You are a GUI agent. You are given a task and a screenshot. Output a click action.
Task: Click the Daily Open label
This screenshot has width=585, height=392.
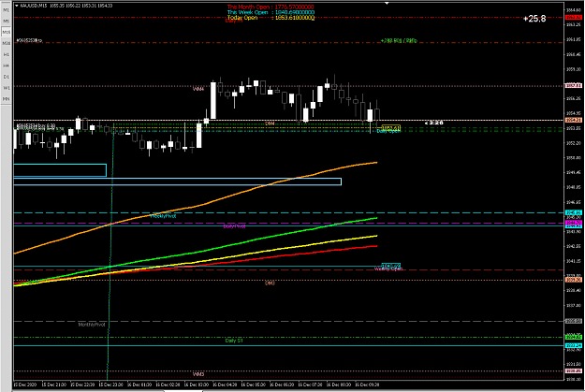coord(388,131)
